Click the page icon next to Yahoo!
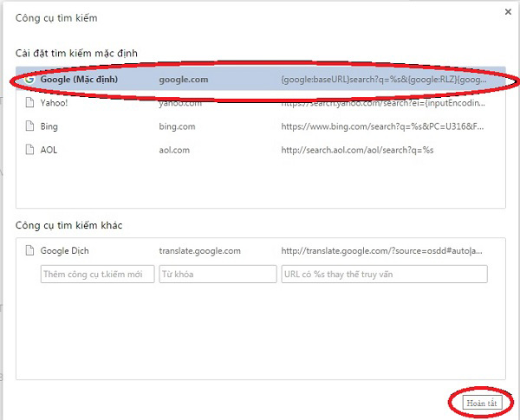The image size is (520, 420). pyautogui.click(x=29, y=102)
